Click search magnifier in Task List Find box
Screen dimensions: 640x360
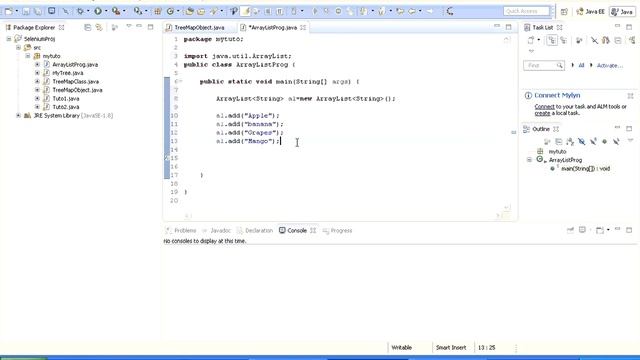pyautogui.click(x=560, y=65)
